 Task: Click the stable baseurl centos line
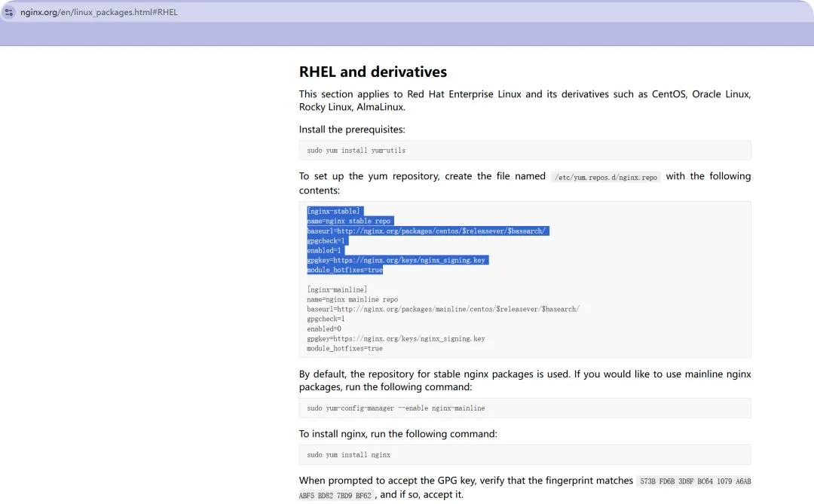tap(426, 231)
